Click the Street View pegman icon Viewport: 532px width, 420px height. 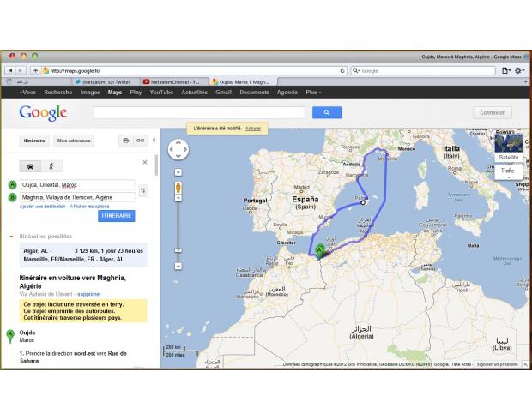[178, 188]
